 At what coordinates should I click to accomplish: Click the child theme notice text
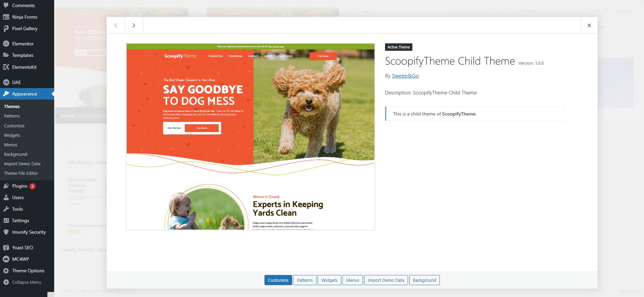pos(435,114)
